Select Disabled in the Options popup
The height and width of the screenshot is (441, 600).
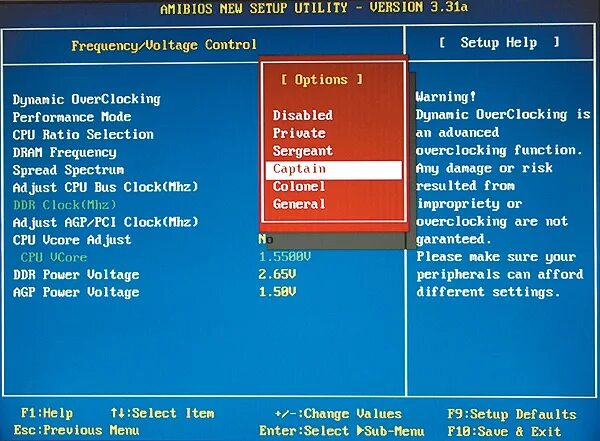click(302, 115)
